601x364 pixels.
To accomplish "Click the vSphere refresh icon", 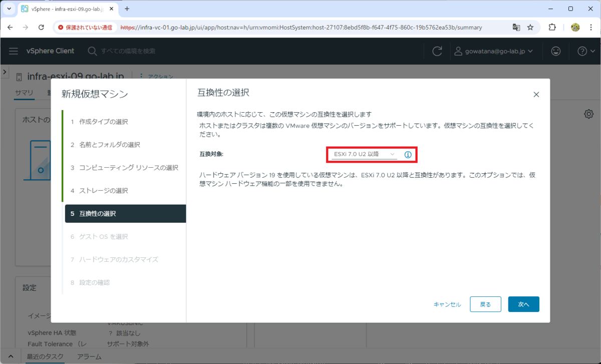I will [437, 51].
